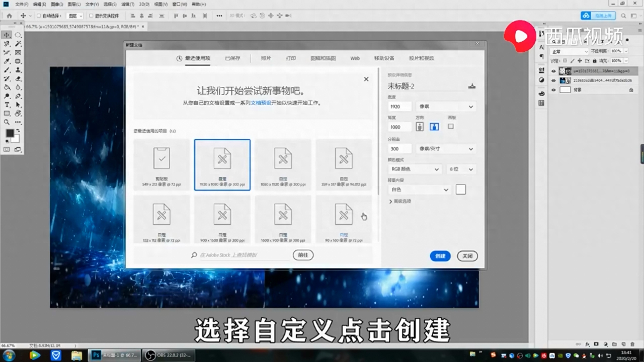Pick the Eyedropper tool
Image resolution: width=644 pixels, height=362 pixels.
pos(7,61)
